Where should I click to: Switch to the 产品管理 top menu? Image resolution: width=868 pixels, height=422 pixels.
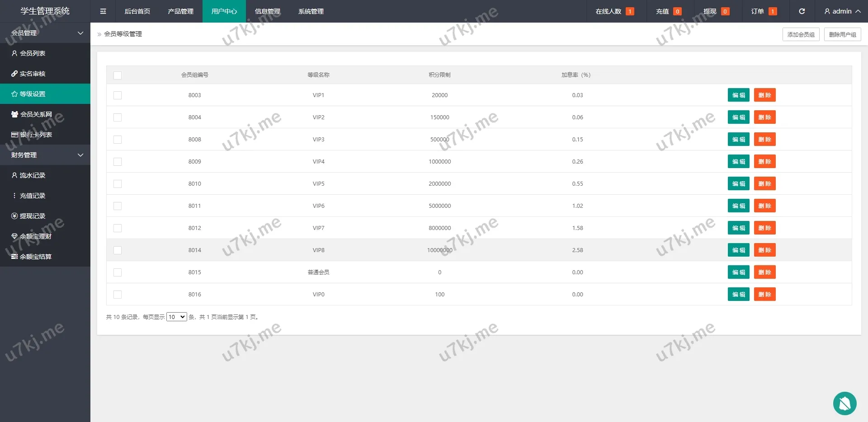(180, 11)
